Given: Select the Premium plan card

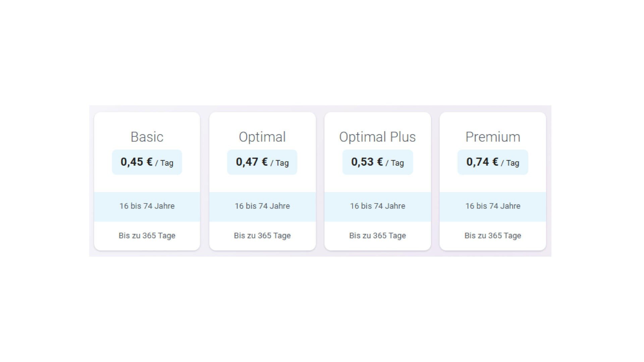Looking at the screenshot, I should (x=492, y=181).
